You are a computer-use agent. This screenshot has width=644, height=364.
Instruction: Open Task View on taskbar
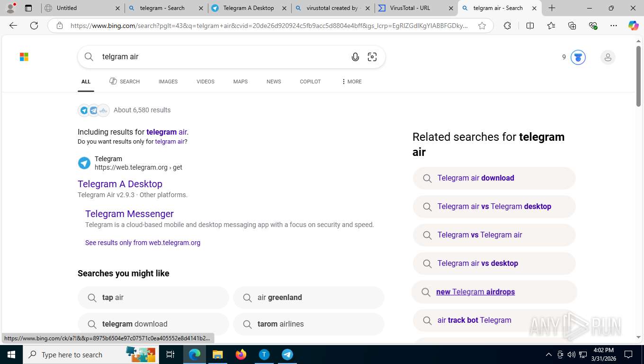pyautogui.click(x=170, y=355)
